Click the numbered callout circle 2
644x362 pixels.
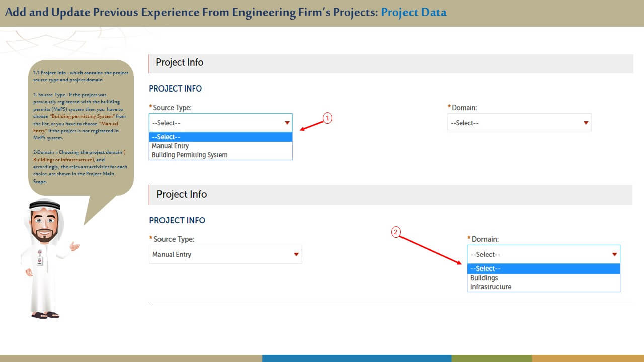click(x=396, y=232)
